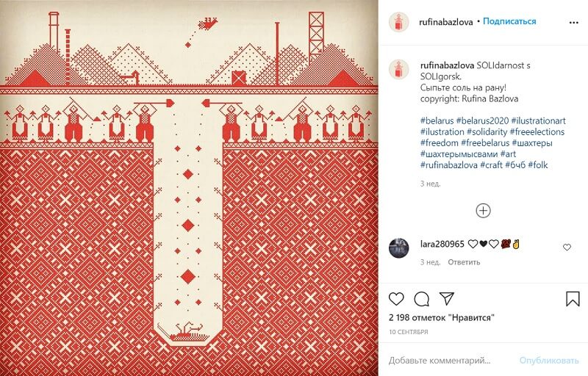The height and width of the screenshot is (376, 588).
Task: Click the embroidery artwork image
Action: 189,188
